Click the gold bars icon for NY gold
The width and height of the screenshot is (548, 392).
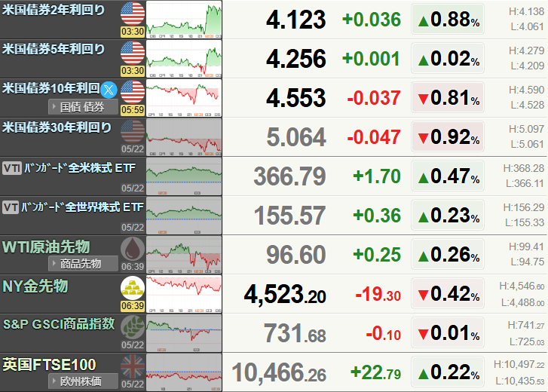click(133, 287)
